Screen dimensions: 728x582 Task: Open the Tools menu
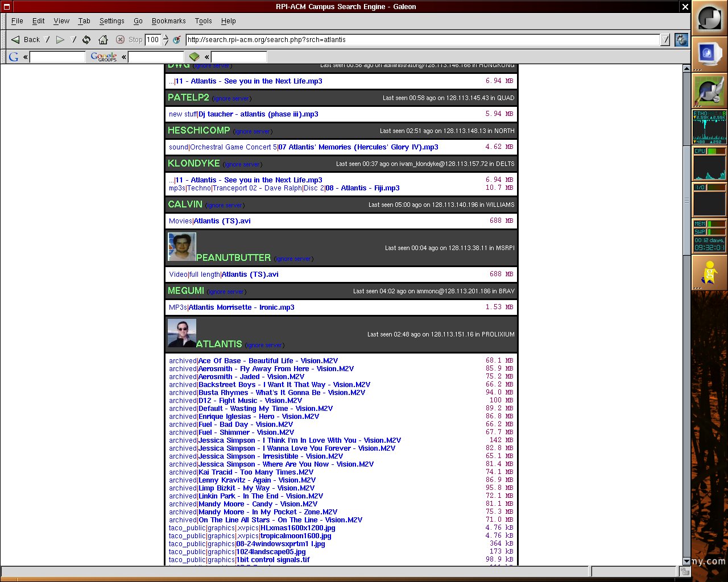pyautogui.click(x=203, y=21)
